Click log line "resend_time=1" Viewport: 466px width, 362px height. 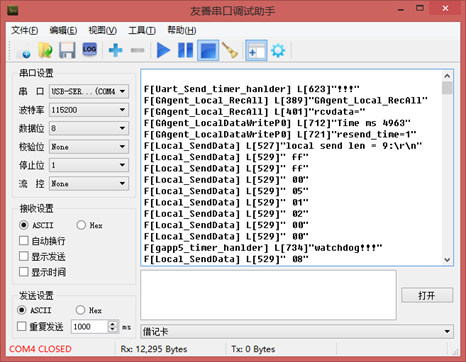(x=280, y=134)
